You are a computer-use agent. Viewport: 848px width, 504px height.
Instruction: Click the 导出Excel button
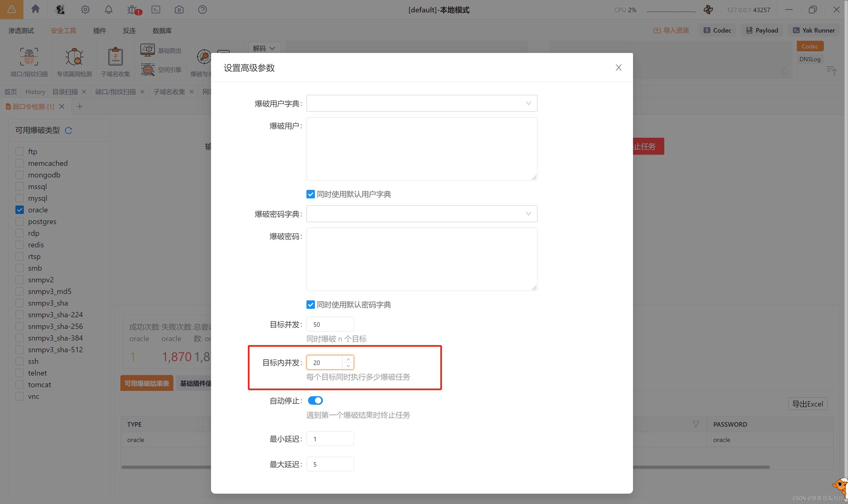[x=807, y=404]
